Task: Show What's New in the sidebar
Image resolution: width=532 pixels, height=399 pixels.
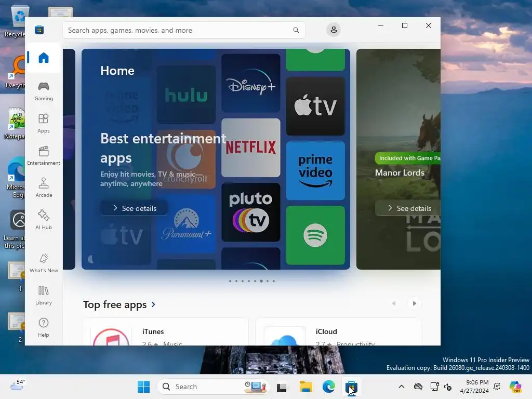Action: 44,263
